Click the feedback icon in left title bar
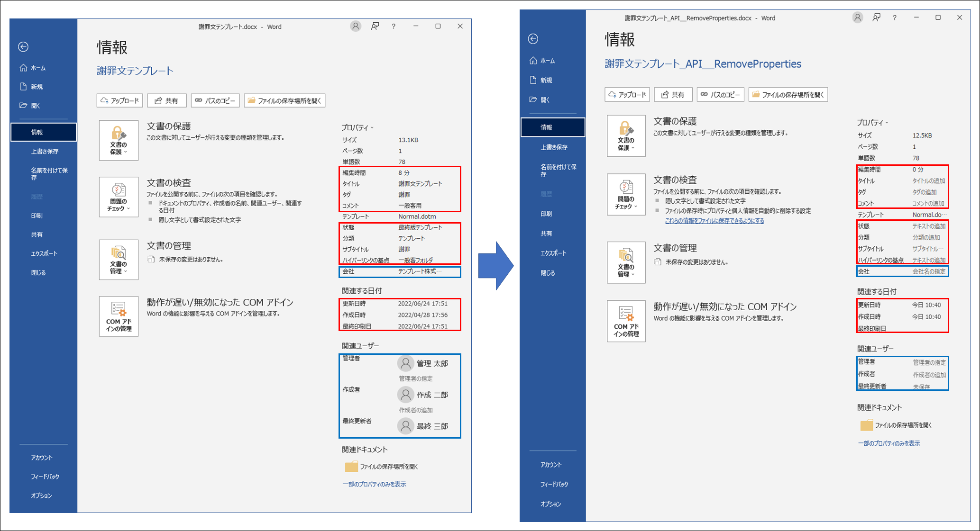 [x=375, y=27]
